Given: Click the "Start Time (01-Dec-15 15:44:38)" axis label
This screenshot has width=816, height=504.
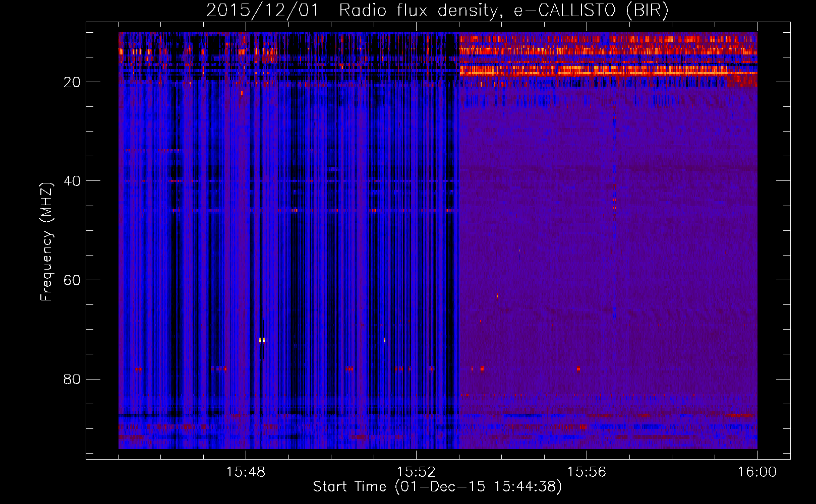Looking at the screenshot, I should pyautogui.click(x=437, y=487).
